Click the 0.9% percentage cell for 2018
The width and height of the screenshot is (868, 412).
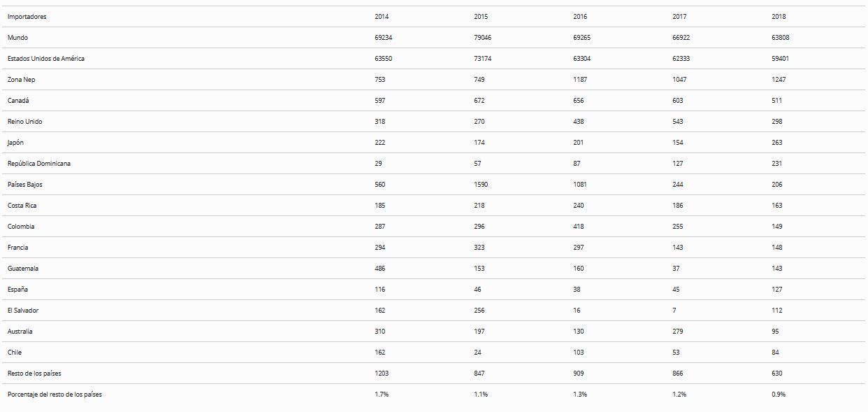(779, 395)
